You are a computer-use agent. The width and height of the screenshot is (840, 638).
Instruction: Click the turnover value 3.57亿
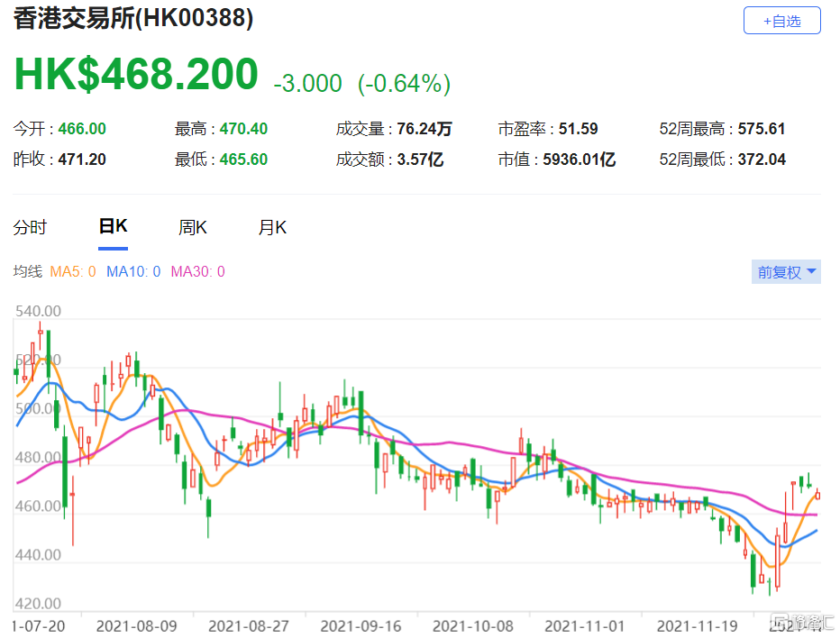(x=420, y=159)
